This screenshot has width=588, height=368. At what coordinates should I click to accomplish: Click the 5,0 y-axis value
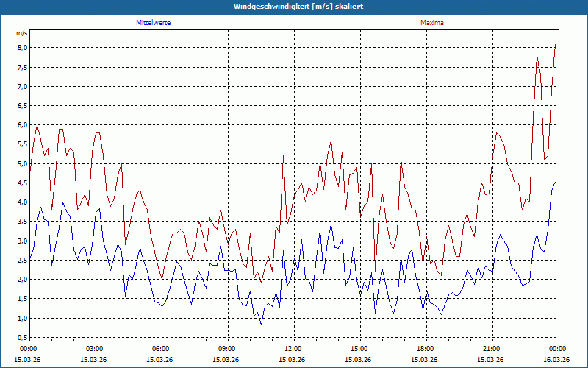(22, 163)
